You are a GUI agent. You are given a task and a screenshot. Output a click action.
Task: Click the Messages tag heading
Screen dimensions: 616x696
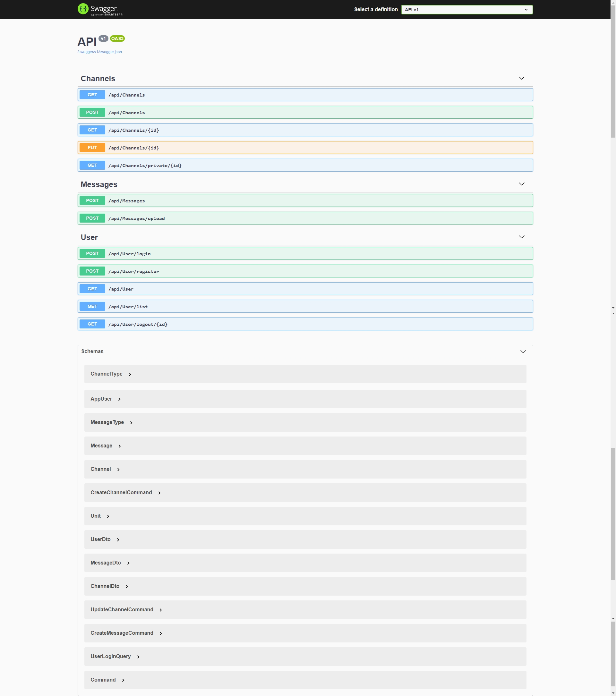pyautogui.click(x=99, y=184)
